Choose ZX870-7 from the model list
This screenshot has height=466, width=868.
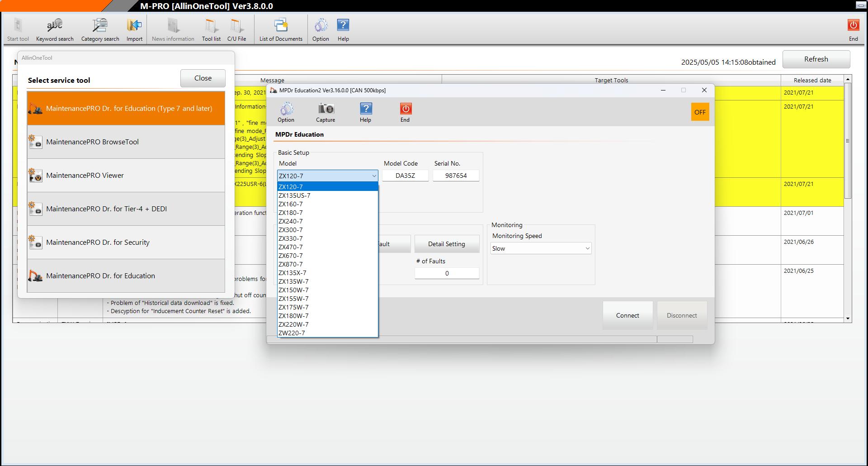(x=328, y=264)
